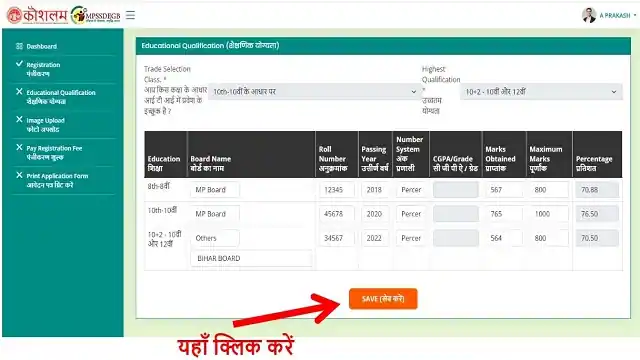Image resolution: width=640 pixels, height=360 pixels.
Task: Open Number System dropdown in 8th row
Action: (x=411, y=190)
